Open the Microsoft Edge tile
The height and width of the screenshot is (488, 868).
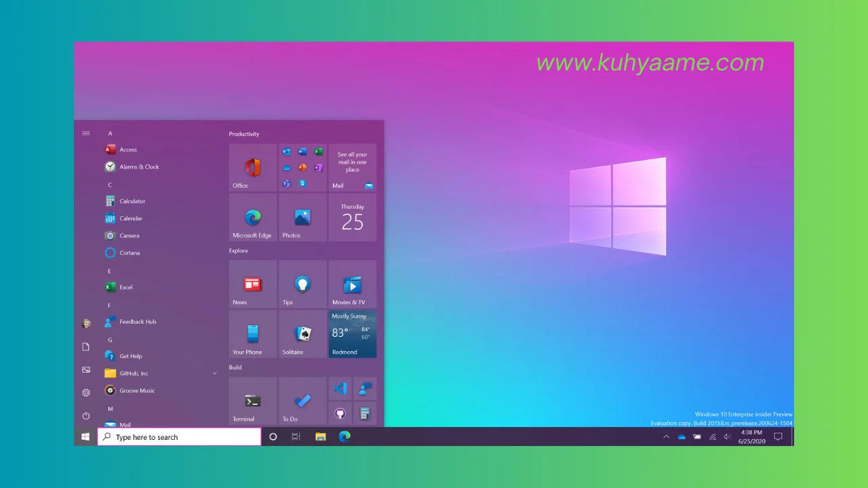[x=253, y=218]
